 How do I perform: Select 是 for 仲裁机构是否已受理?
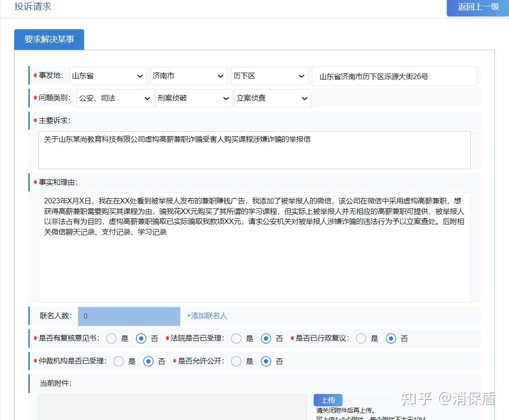(x=118, y=362)
